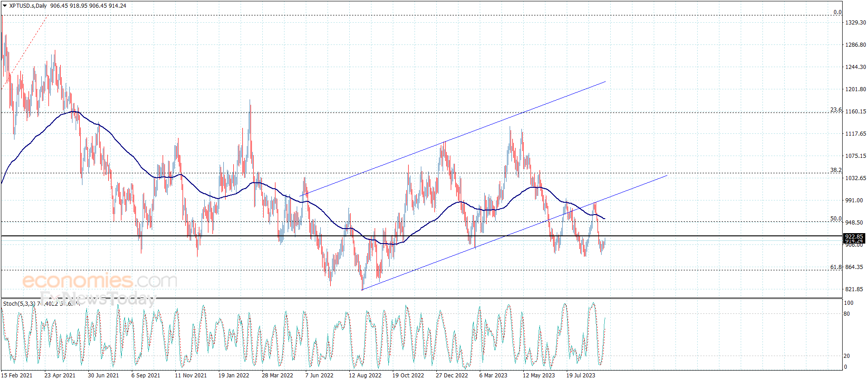Click the 23 Apr 2021 date label
The height and width of the screenshot is (381, 868).
coord(60,375)
